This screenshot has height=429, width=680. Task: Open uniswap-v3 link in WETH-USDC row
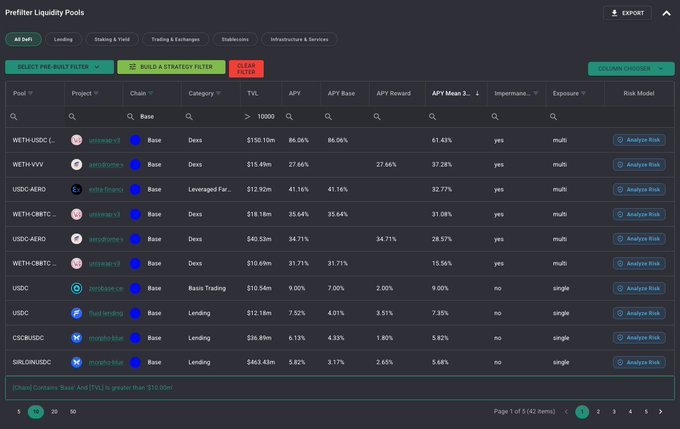pyautogui.click(x=105, y=140)
